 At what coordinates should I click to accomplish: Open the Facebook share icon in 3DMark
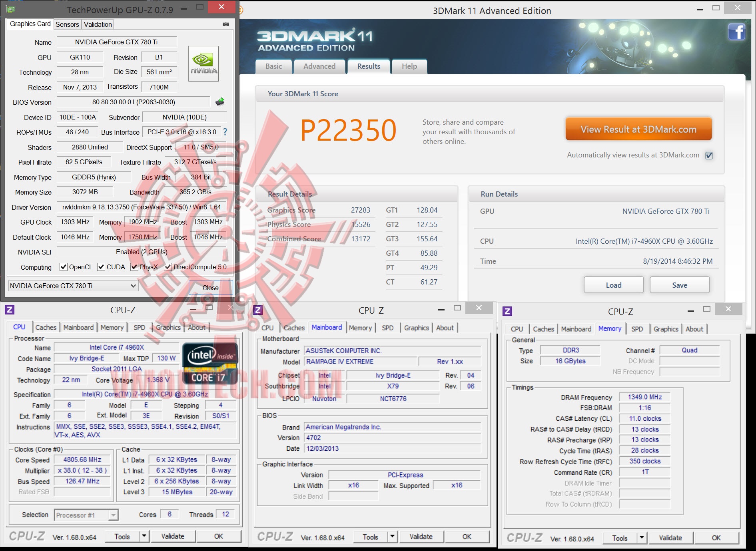[736, 32]
